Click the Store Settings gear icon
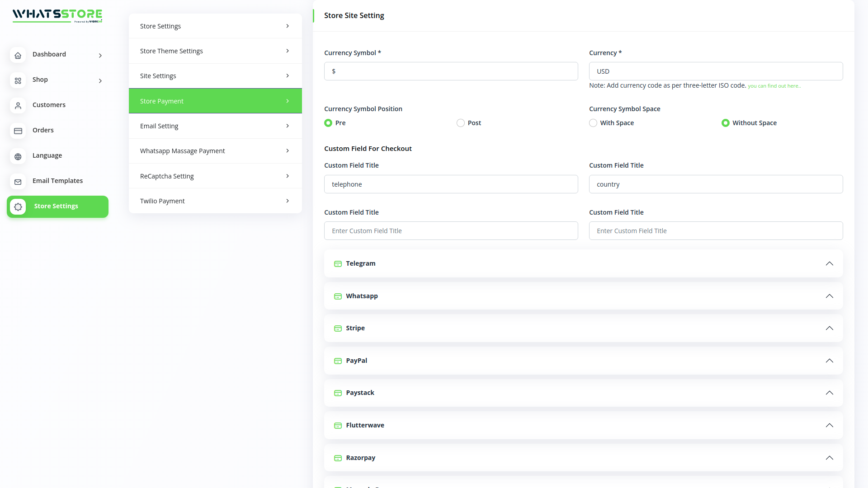This screenshot has height=488, width=868. coord(18,206)
